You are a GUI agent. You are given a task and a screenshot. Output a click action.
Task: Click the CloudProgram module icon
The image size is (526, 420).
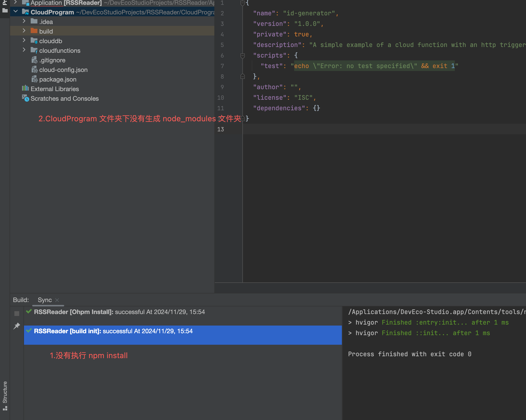coord(25,12)
